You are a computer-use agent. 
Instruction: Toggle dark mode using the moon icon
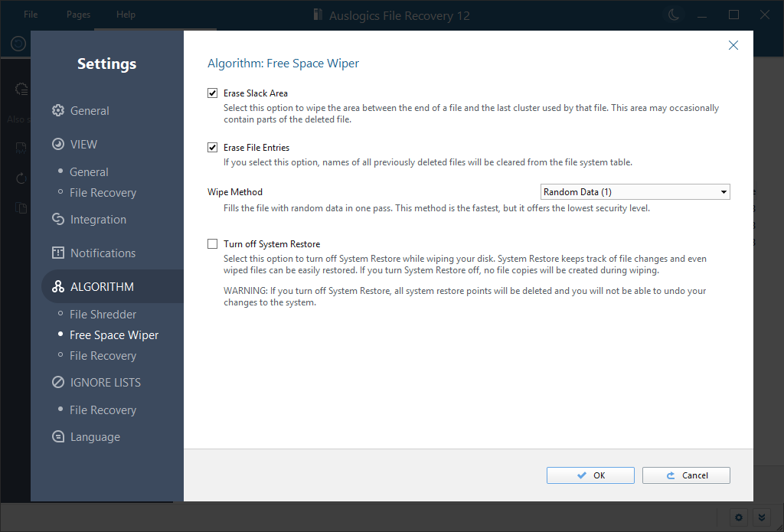(673, 14)
